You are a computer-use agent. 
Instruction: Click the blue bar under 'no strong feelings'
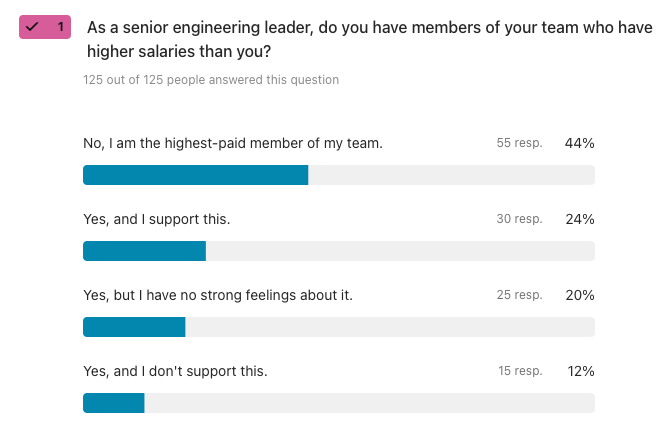coord(134,327)
